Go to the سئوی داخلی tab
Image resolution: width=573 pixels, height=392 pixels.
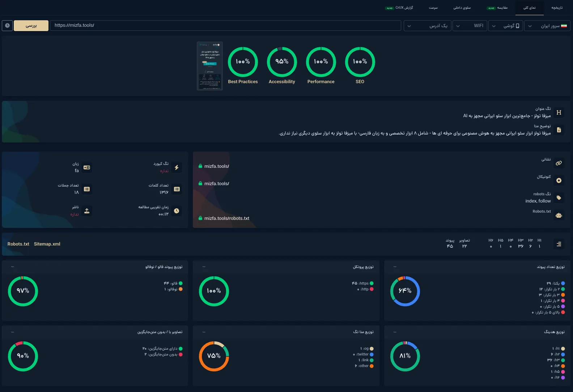pyautogui.click(x=462, y=8)
